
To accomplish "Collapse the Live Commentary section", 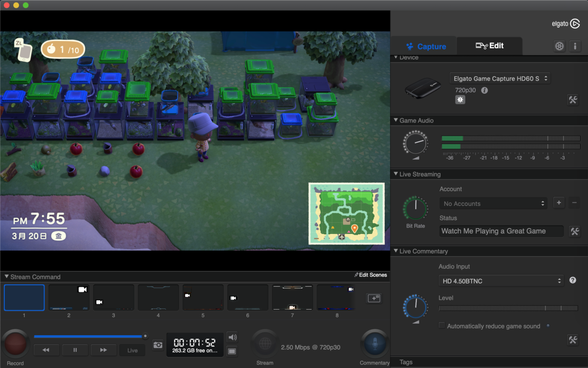I will [396, 251].
